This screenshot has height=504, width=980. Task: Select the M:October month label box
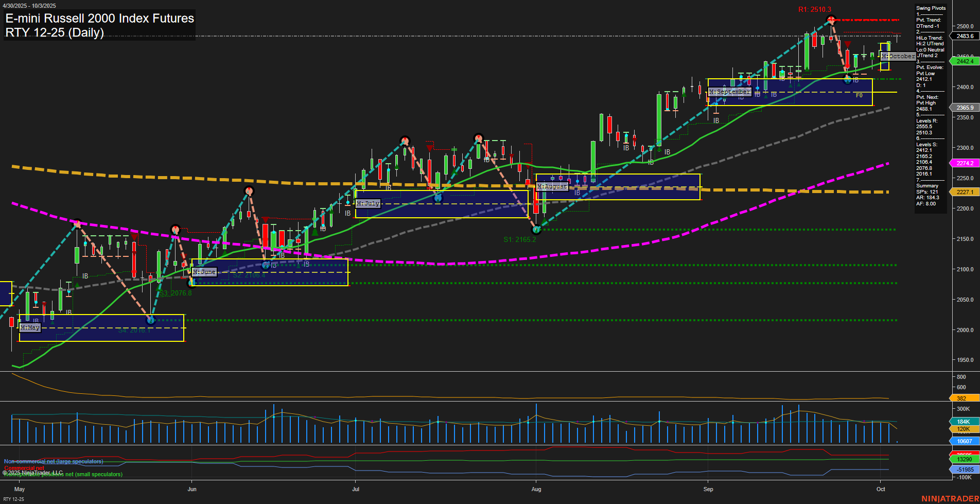898,56
